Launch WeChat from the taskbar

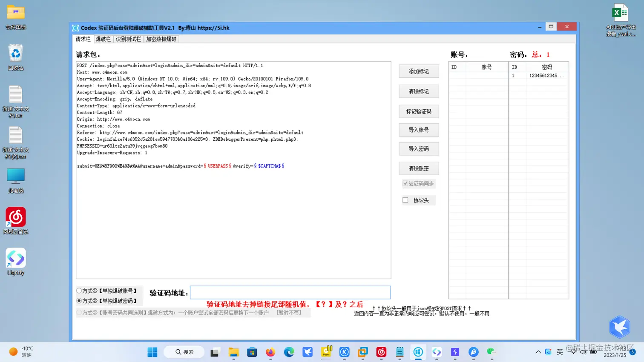click(x=491, y=352)
